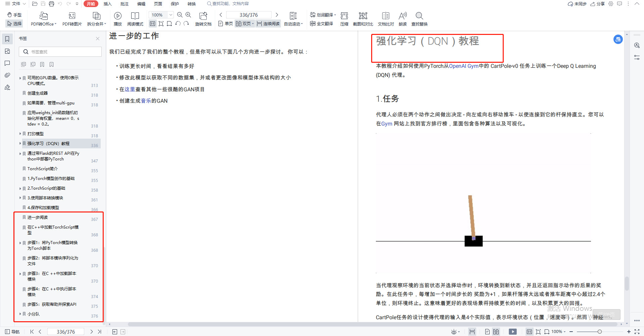Toggle single page icon in status bar

(487, 332)
